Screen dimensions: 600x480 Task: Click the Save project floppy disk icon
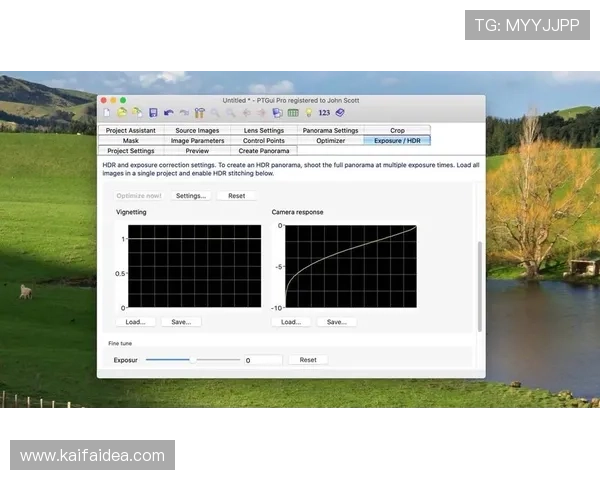point(153,113)
